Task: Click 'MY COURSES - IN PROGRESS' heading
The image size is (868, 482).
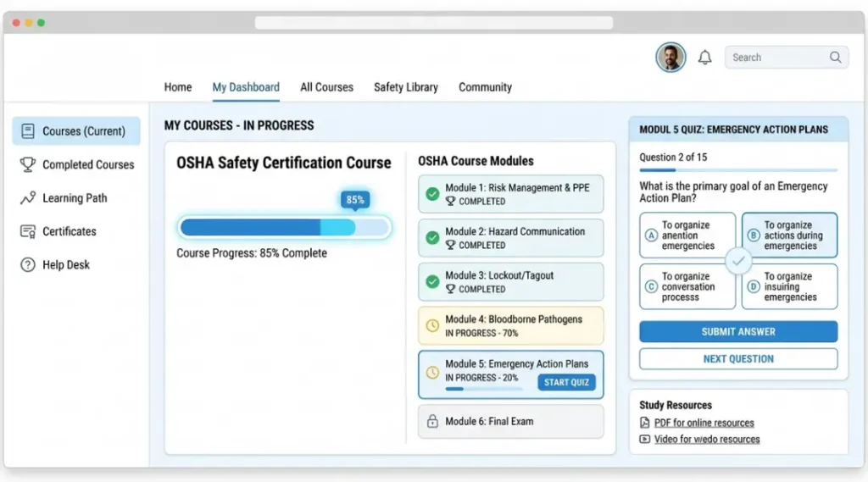Action: (238, 125)
